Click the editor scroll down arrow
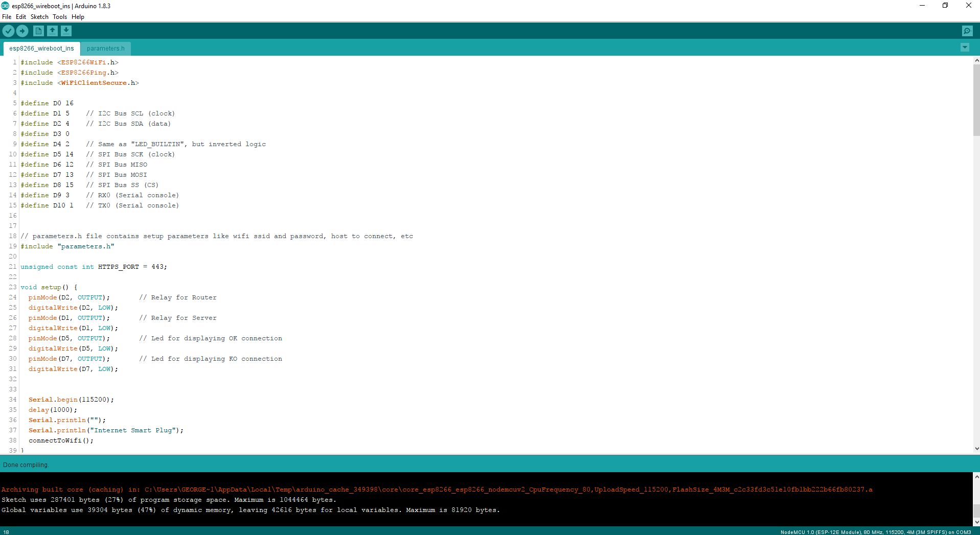 pos(976,449)
